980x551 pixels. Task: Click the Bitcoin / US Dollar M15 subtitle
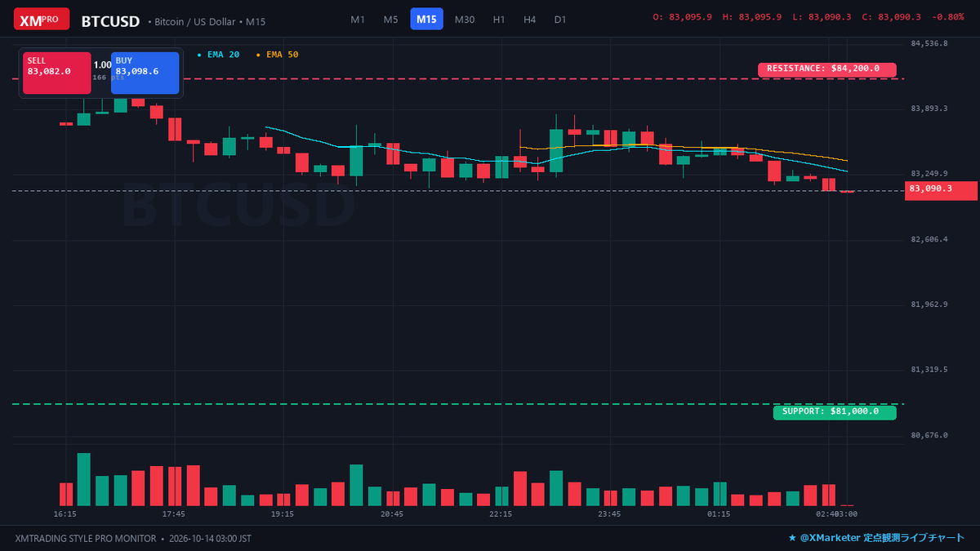pos(207,22)
